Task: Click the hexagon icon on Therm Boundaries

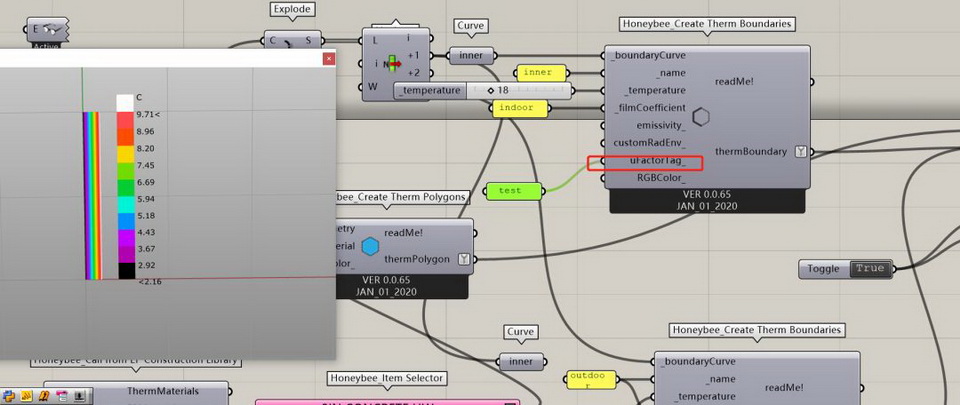Action: click(701, 117)
